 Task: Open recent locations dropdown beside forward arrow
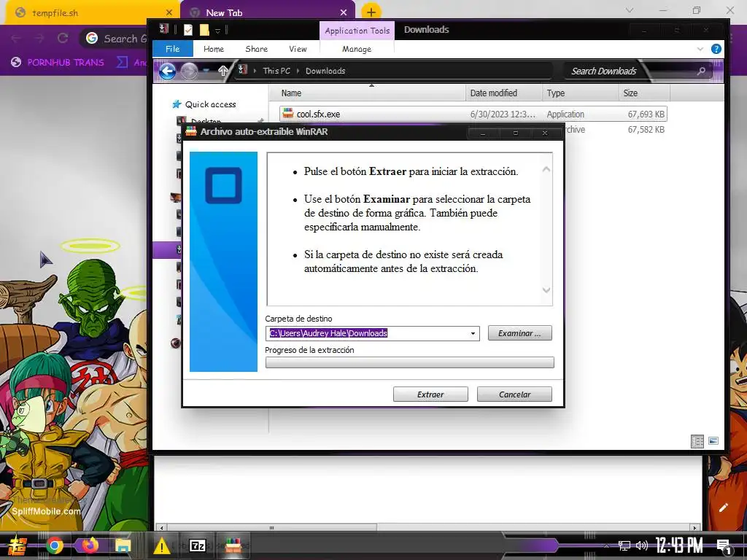206,71
